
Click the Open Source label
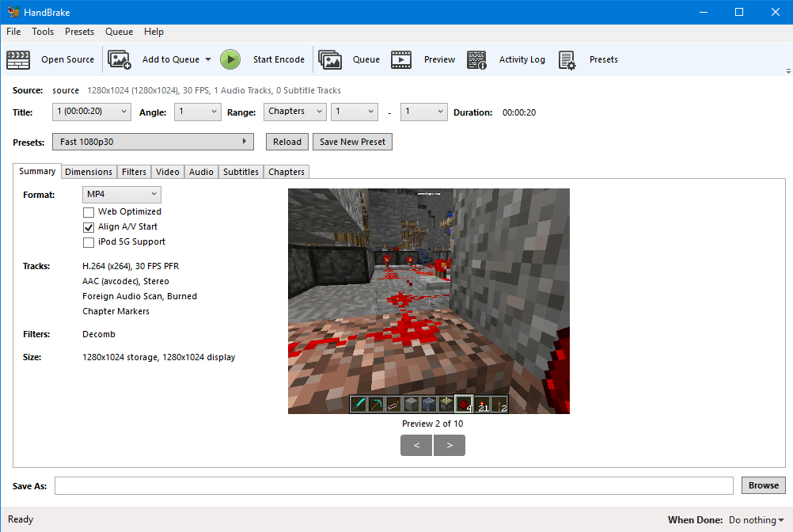[68, 59]
